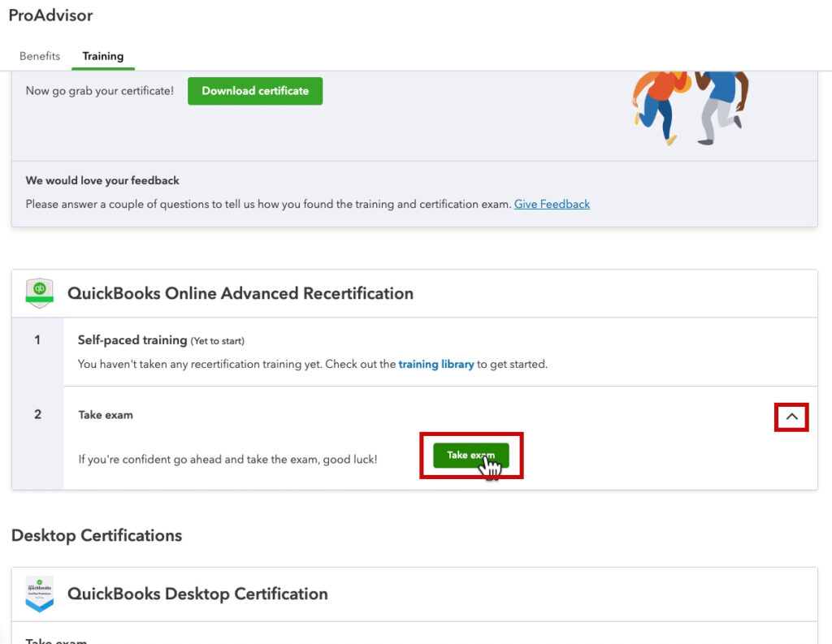832x644 pixels.
Task: Click the chevron arrow beside Take exam
Action: [791, 416]
